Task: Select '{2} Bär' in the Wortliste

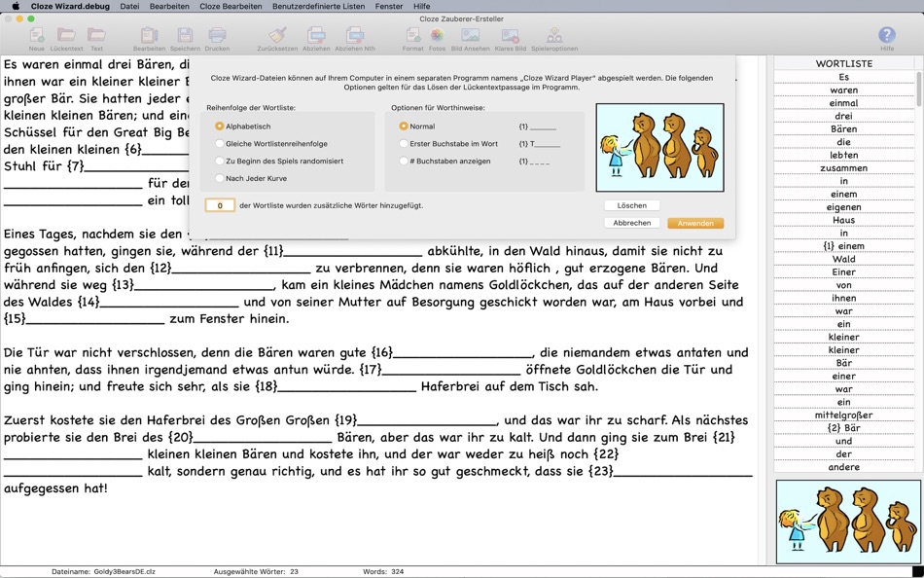Action: tap(844, 427)
